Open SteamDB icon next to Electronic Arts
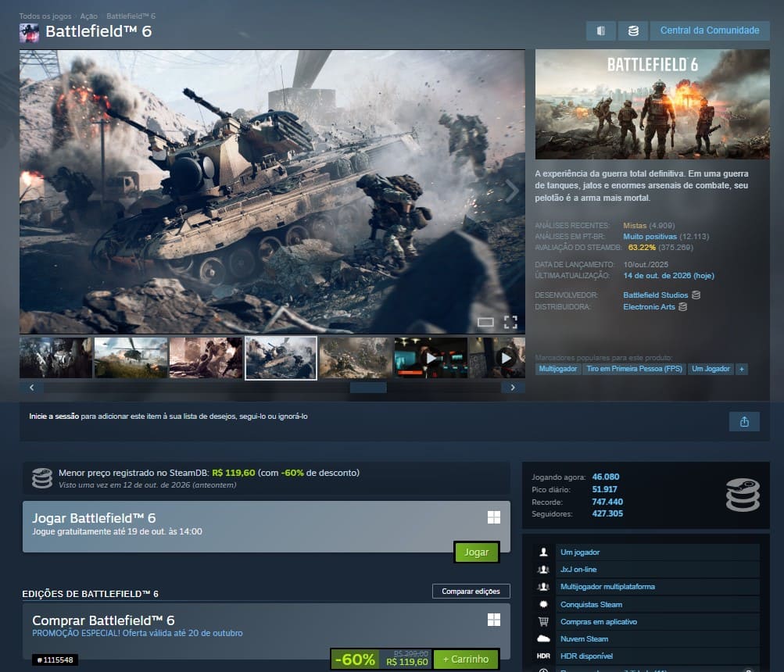 click(x=683, y=306)
